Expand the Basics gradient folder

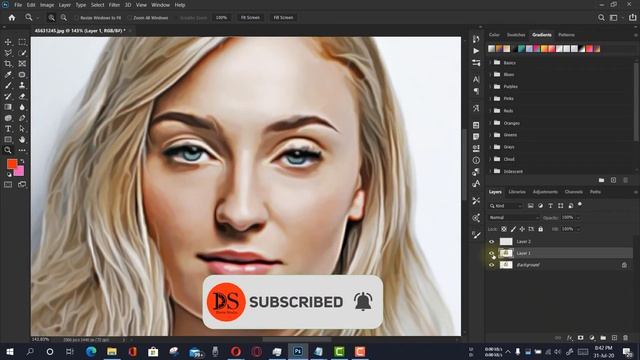click(490, 62)
